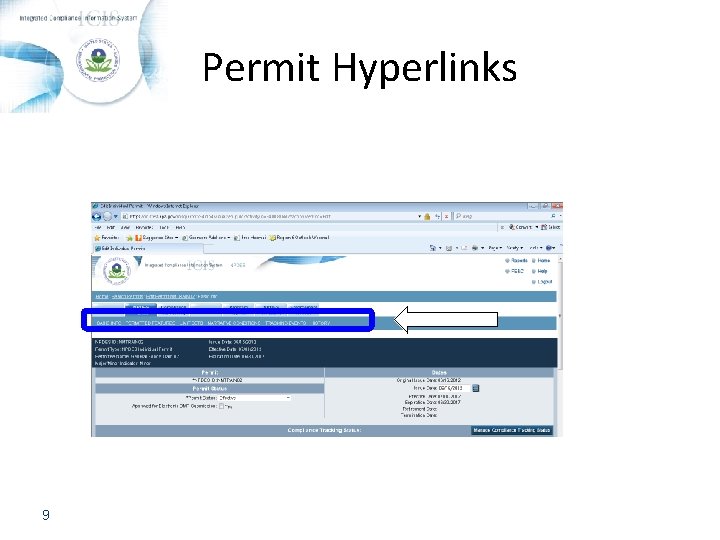Open the Tools menu

(164, 227)
